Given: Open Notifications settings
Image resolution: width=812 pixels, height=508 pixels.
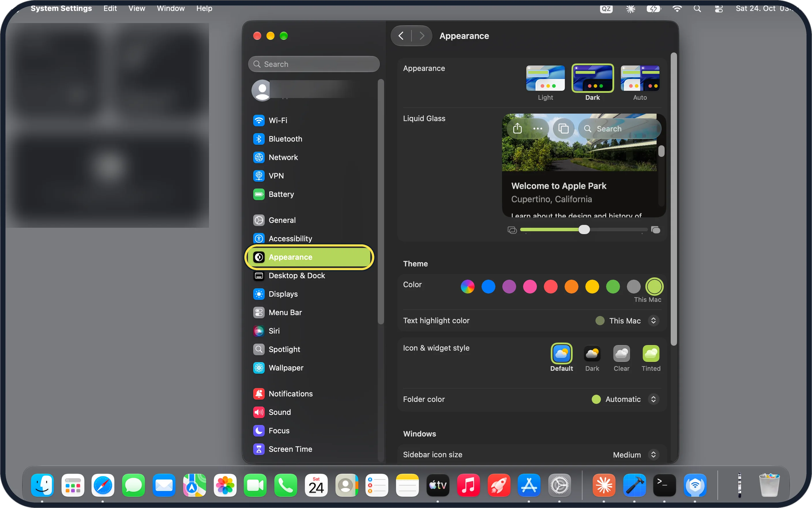Looking at the screenshot, I should point(309,394).
